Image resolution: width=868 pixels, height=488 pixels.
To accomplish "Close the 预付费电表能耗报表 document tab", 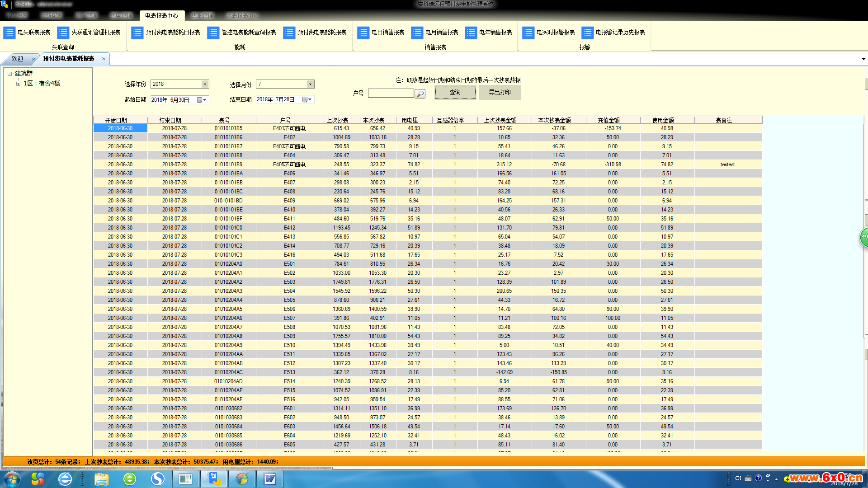I will point(104,59).
